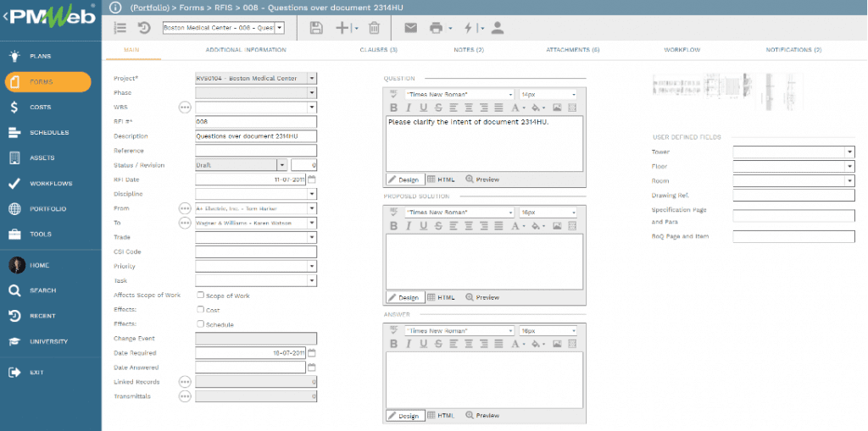Click Italic in the Question editor
This screenshot has width=868, height=431.
409,108
